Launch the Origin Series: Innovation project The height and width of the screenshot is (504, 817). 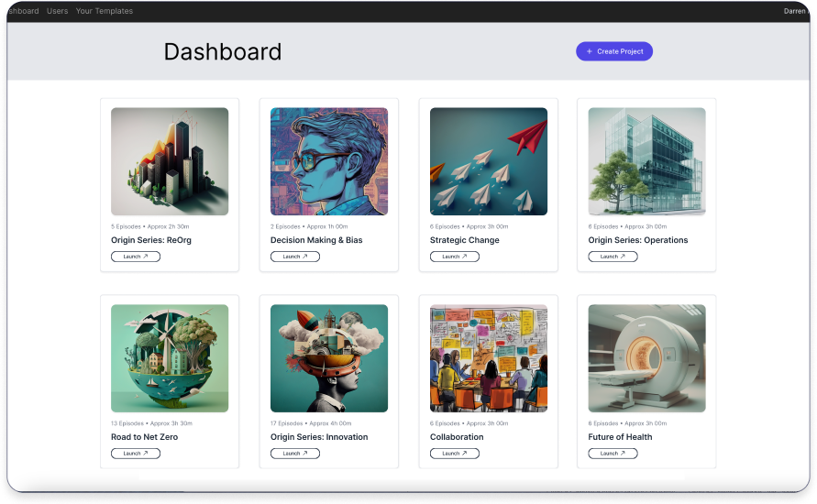click(295, 453)
